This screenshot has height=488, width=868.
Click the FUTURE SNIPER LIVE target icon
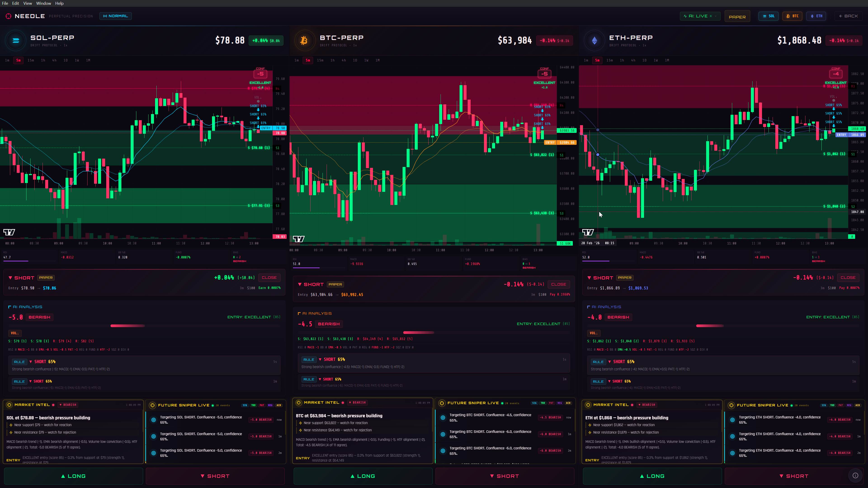(153, 405)
